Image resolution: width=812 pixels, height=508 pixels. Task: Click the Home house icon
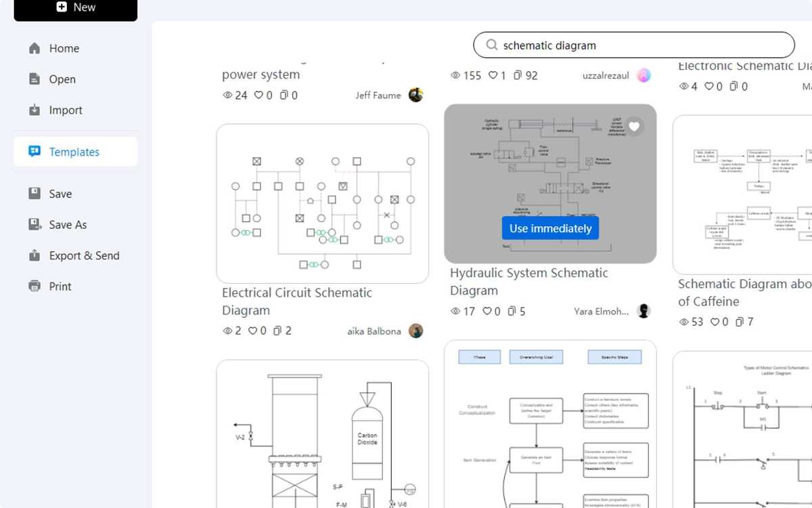tap(35, 48)
